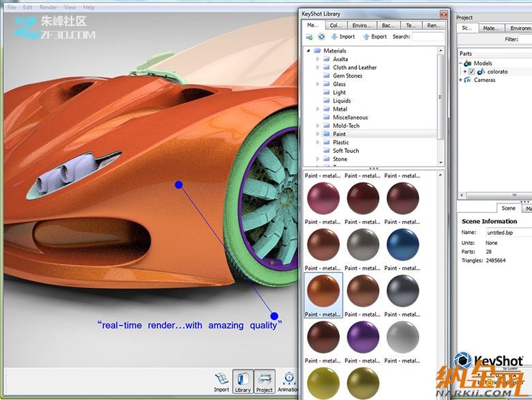Screen dimensions: 532x400
Task: Expand the Plastic folder
Action: coord(318,142)
